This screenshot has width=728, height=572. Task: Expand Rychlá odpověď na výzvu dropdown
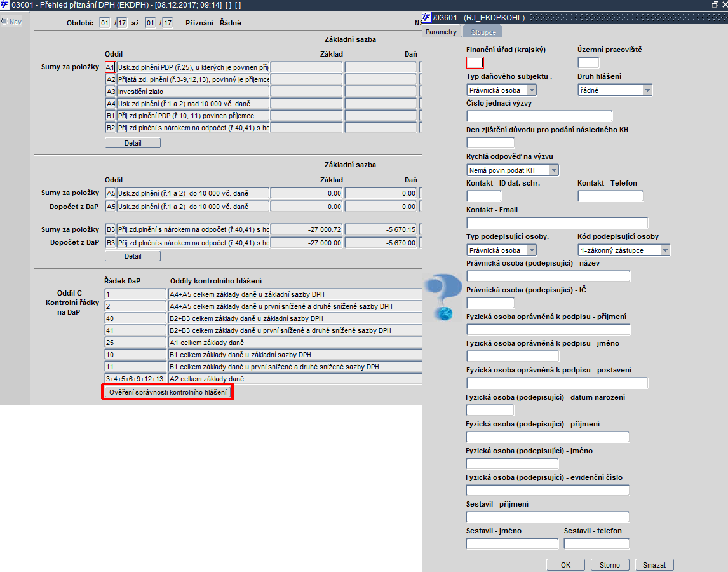pyautogui.click(x=553, y=170)
